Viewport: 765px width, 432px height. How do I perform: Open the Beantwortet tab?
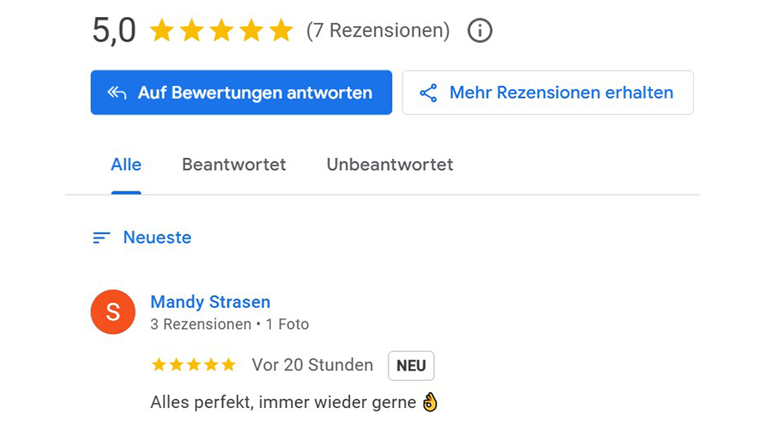234,165
